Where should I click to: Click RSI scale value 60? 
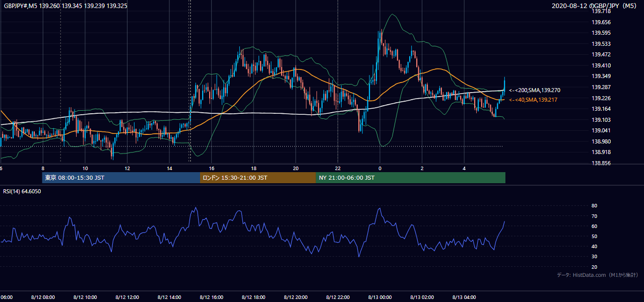tap(594, 226)
